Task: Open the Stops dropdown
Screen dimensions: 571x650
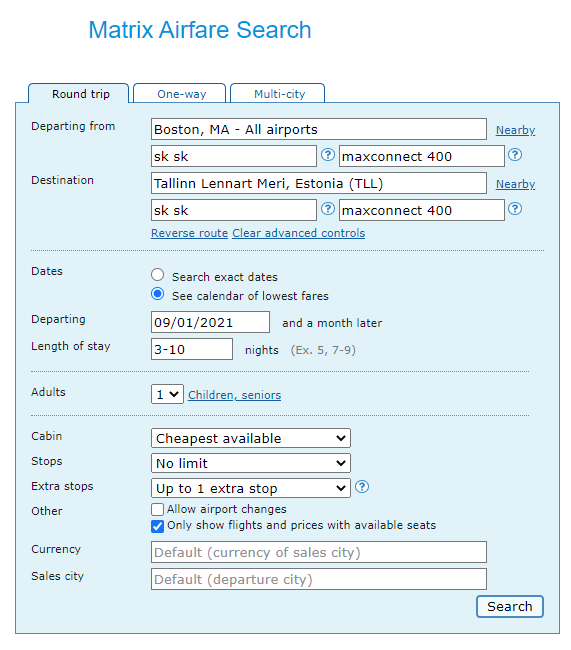Action: 250,463
